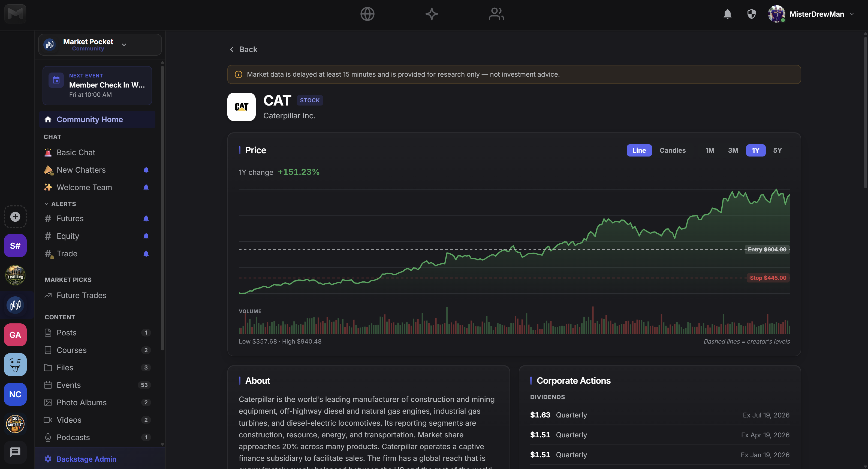The image size is (868, 469).
Task: Toggle the Trade notification bell
Action: click(x=146, y=253)
